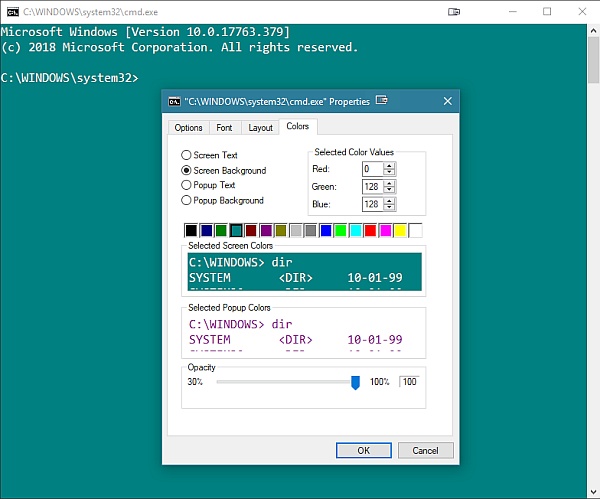Select the dark gray color swatch
The image size is (600, 499).
pos(311,230)
